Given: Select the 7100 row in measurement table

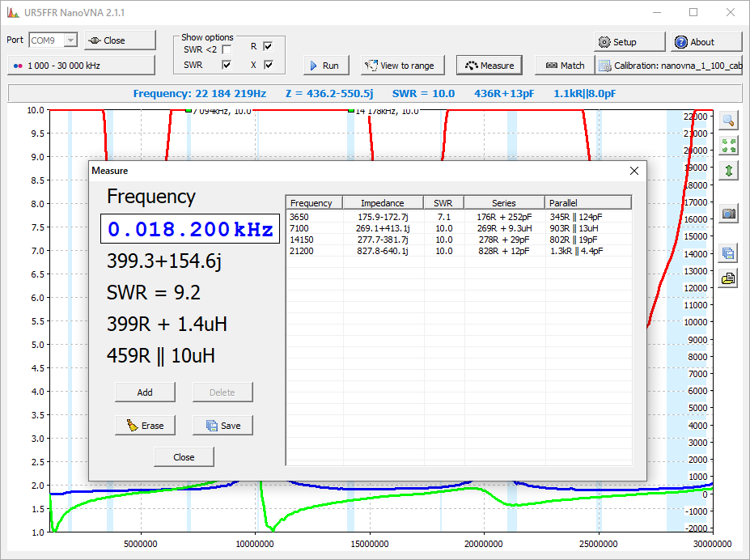Looking at the screenshot, I should (x=457, y=228).
